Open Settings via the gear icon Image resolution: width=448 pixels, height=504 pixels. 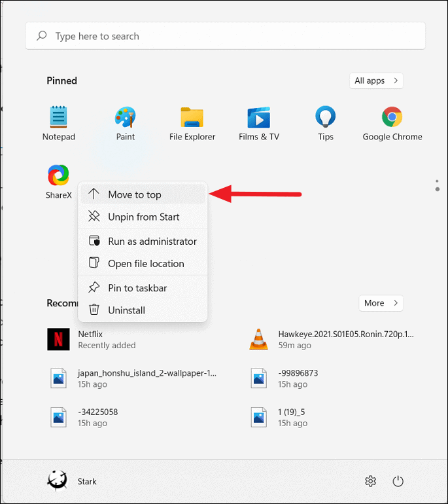coord(371,481)
